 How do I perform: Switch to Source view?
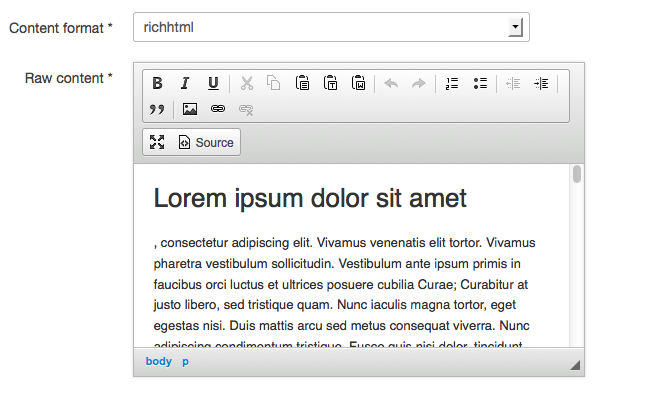[x=206, y=142]
